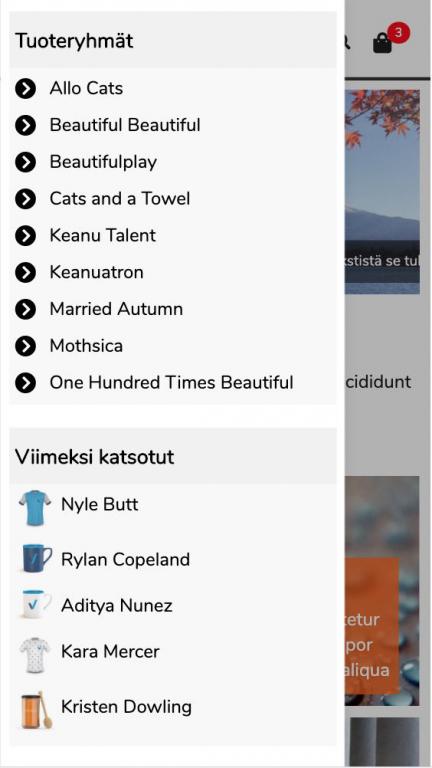The image size is (432, 768).
Task: Click the chevron icon beside Allo Cats
Action: click(25, 89)
